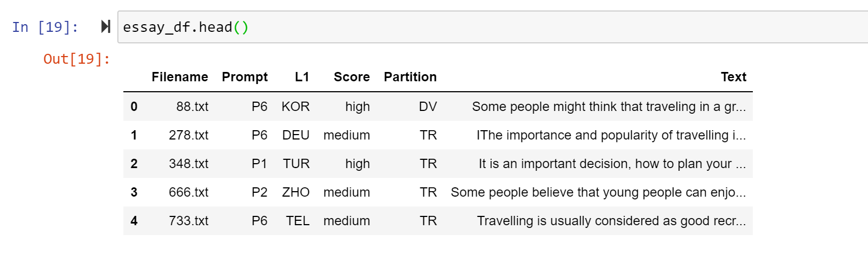Image resolution: width=868 pixels, height=262 pixels.
Task: Select the L1 column header
Action: click(302, 77)
